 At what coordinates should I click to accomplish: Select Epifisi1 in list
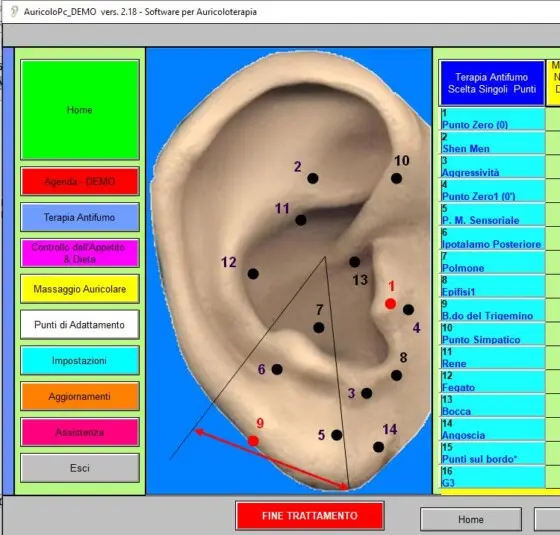click(x=492, y=286)
